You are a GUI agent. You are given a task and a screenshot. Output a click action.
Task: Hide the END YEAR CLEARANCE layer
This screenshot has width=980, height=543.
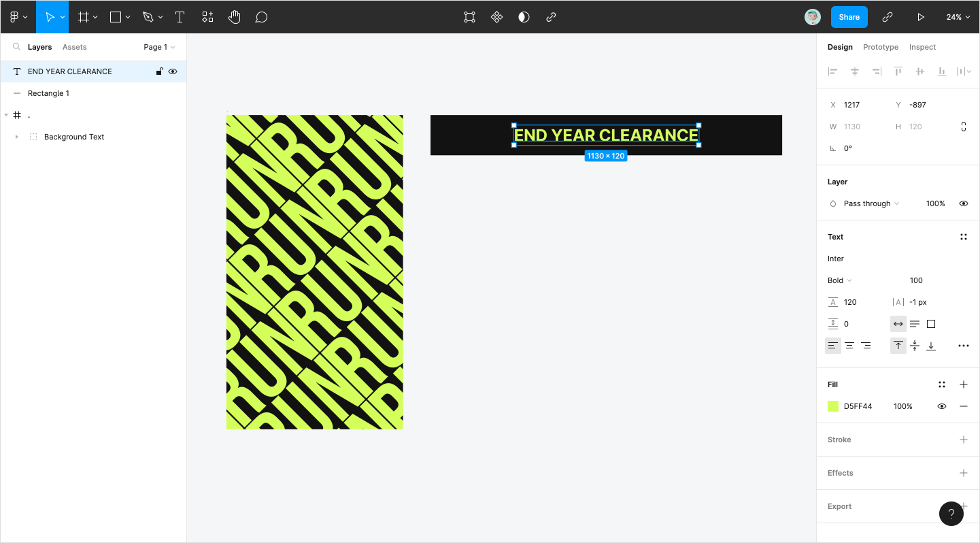coord(173,71)
